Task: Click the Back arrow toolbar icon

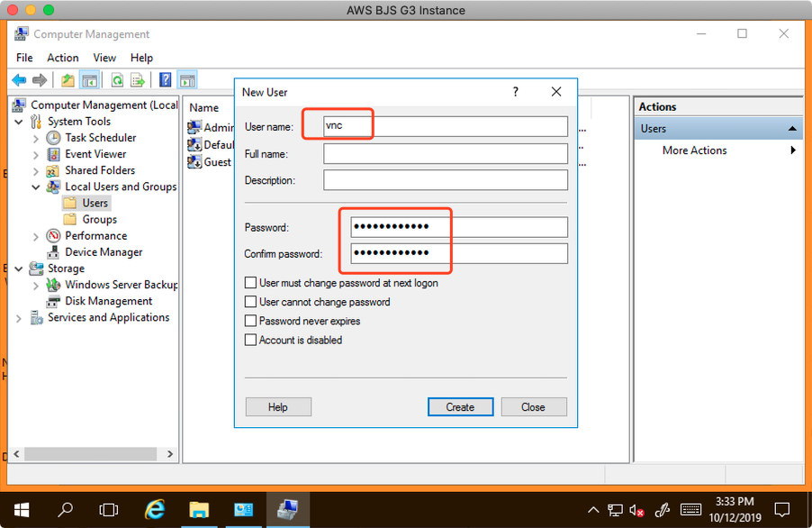Action: tap(19, 80)
